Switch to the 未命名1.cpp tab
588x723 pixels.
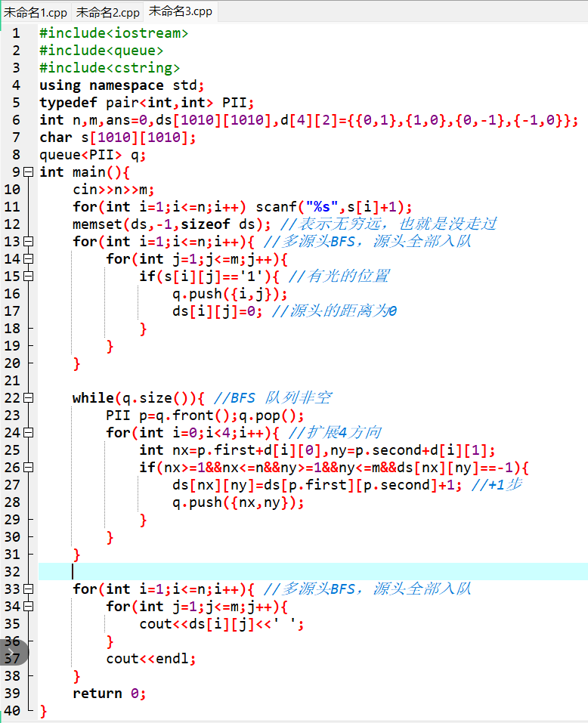36,12
